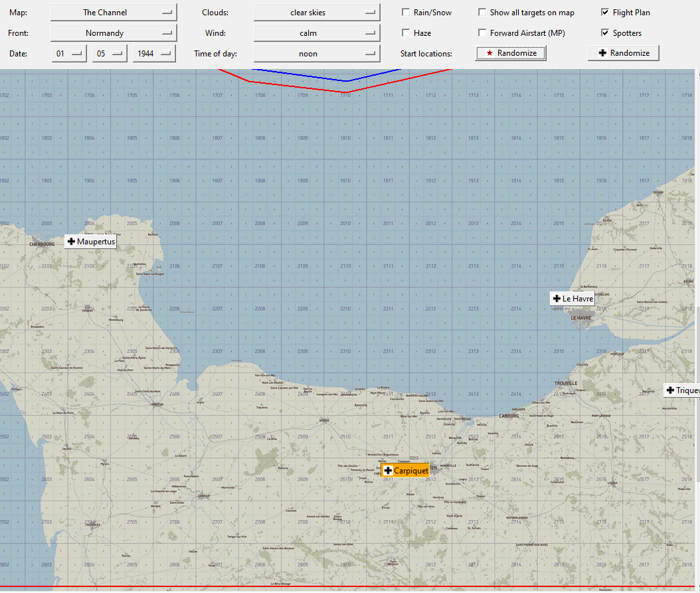This screenshot has width=700, height=593.
Task: Select the Triqueville airfield marker at right edge
Action: point(682,390)
